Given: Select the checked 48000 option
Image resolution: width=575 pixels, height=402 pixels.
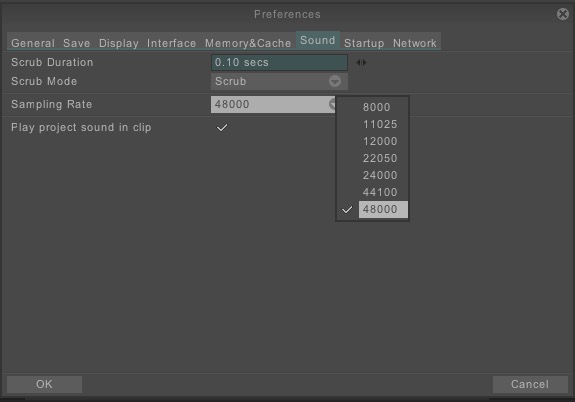Looking at the screenshot, I should point(383,209).
